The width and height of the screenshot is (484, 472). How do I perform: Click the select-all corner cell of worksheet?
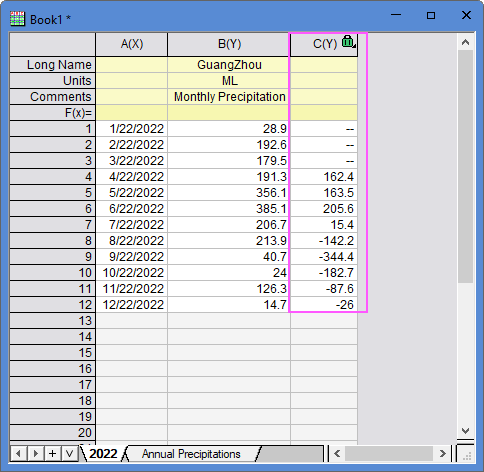[53, 44]
